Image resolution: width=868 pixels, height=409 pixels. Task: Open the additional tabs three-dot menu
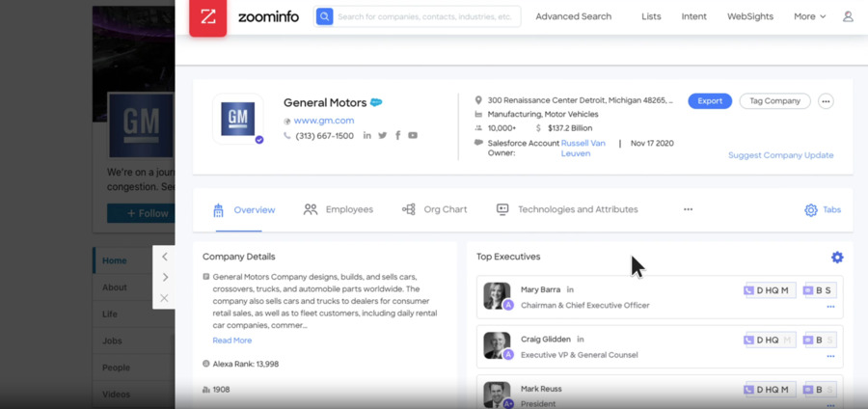click(x=688, y=209)
